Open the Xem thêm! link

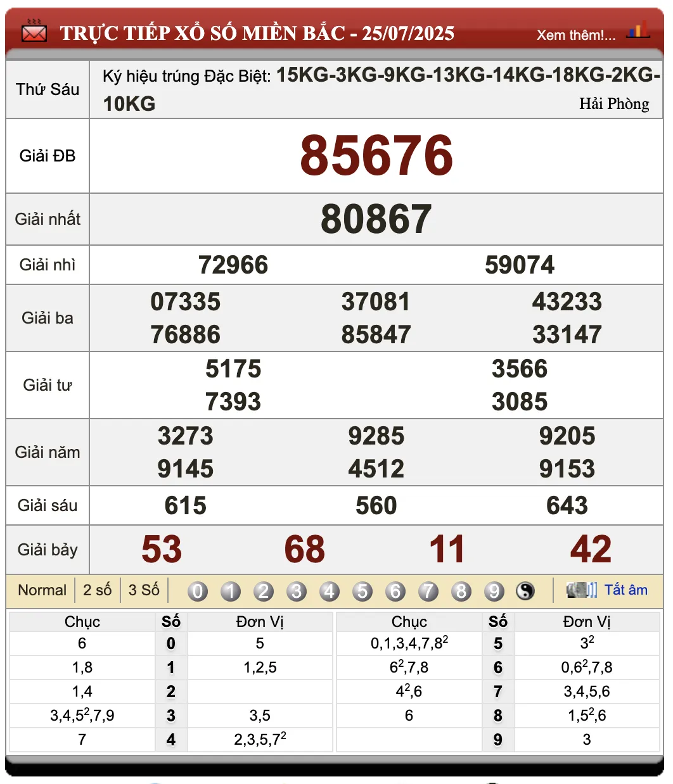tap(575, 35)
